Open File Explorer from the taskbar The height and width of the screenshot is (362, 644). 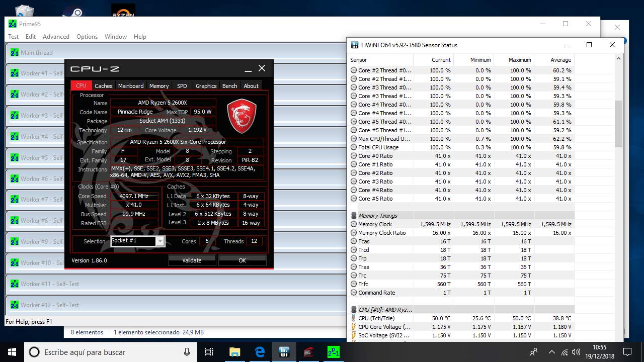234,352
